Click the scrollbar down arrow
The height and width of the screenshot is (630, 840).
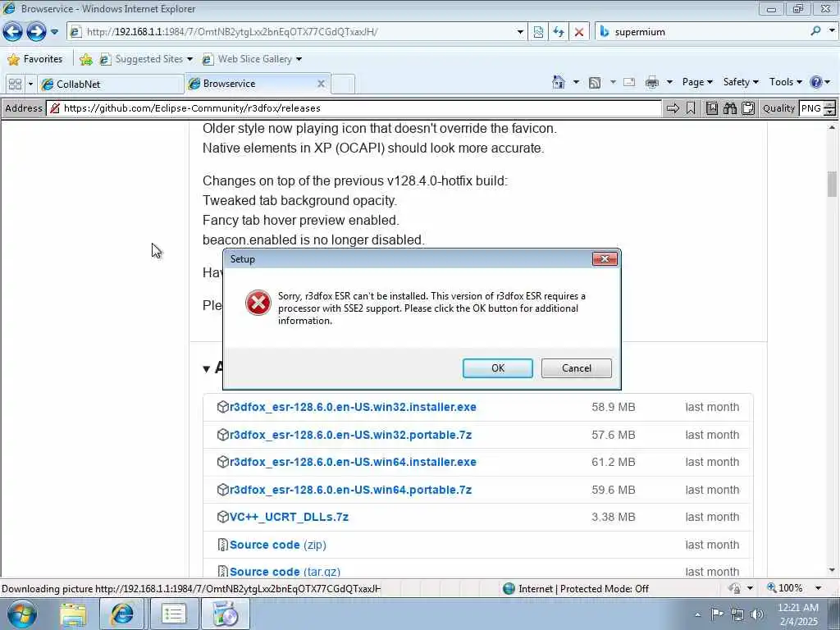(832, 570)
